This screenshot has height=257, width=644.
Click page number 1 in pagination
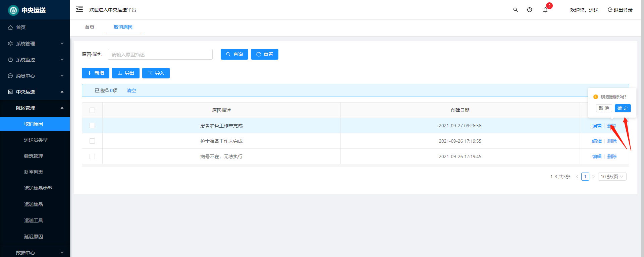click(585, 177)
